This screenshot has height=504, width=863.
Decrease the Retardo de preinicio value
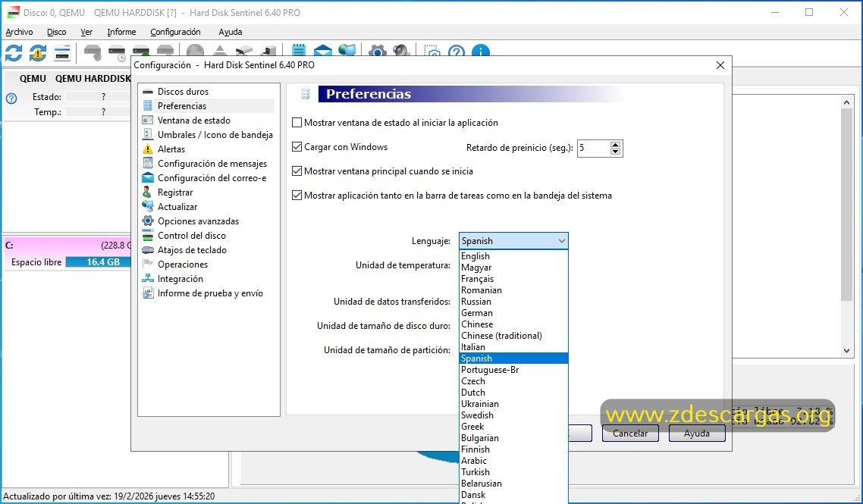click(x=615, y=152)
